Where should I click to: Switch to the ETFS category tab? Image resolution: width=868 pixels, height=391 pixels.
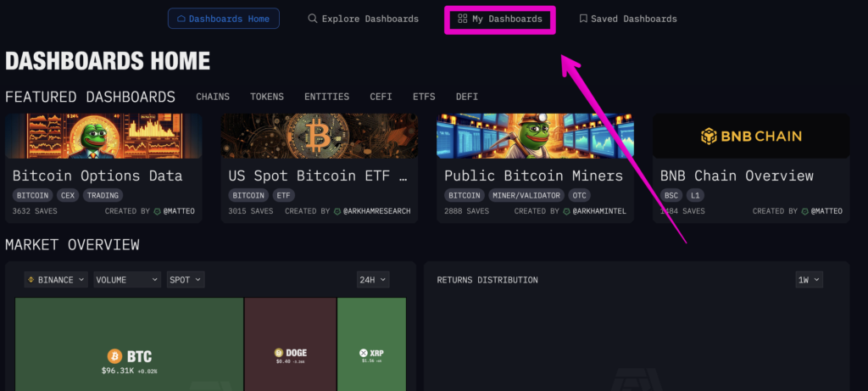424,97
